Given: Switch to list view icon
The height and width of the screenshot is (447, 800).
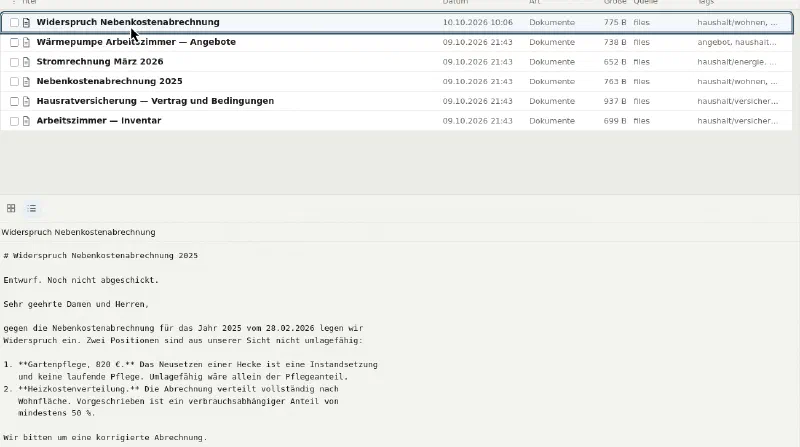Looking at the screenshot, I should pos(32,208).
